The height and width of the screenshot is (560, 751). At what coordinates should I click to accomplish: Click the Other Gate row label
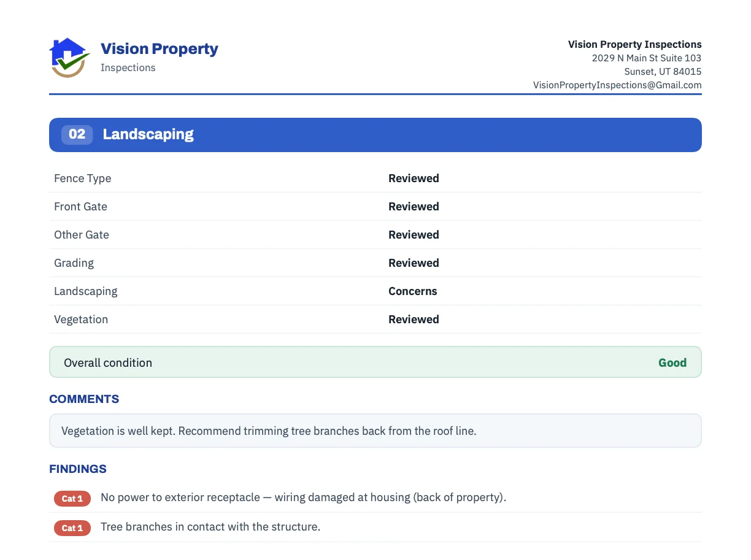(x=82, y=235)
